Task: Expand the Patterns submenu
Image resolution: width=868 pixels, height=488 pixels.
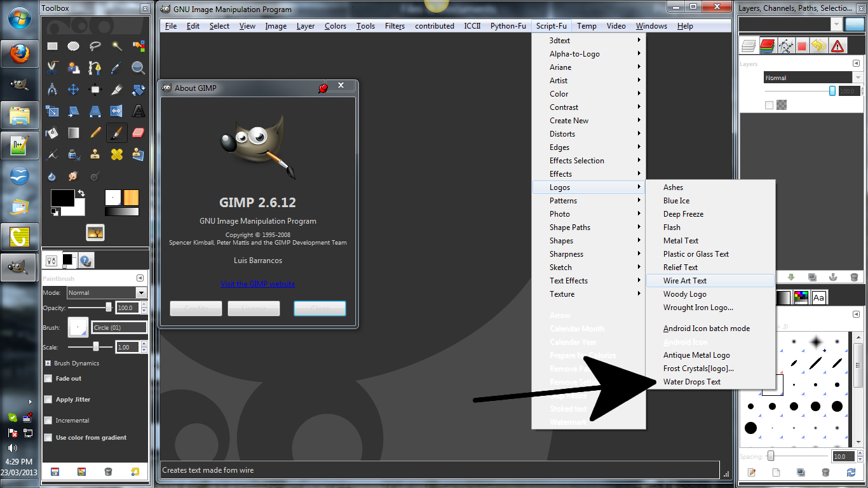Action: click(588, 201)
